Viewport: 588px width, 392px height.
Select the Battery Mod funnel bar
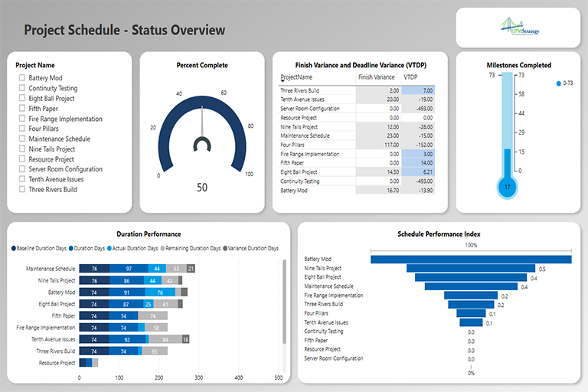point(471,260)
